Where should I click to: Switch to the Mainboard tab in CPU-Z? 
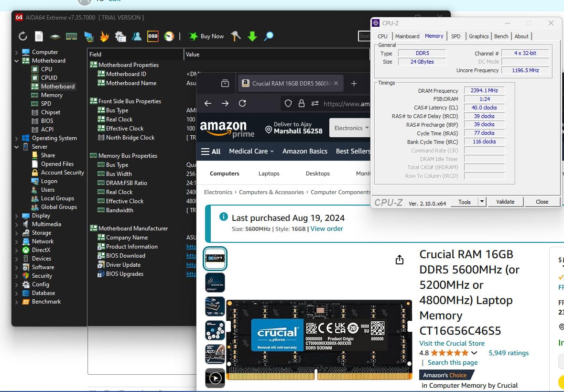[407, 36]
